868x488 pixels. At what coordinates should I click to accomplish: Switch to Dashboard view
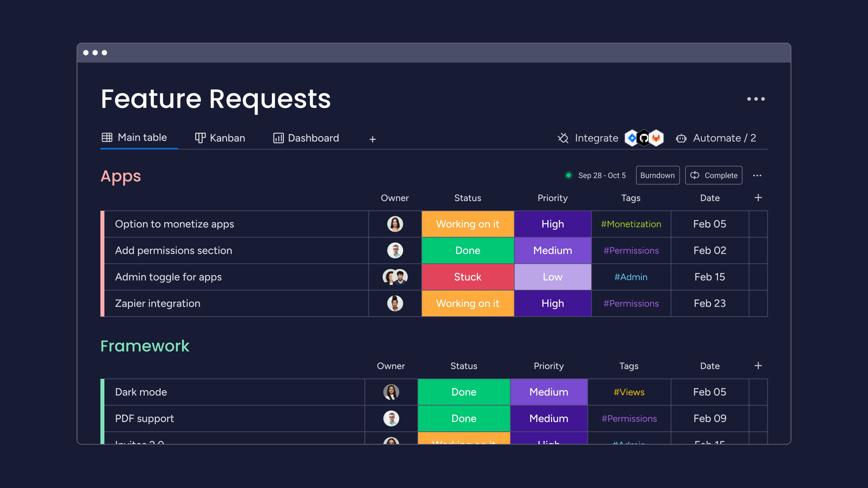[305, 138]
